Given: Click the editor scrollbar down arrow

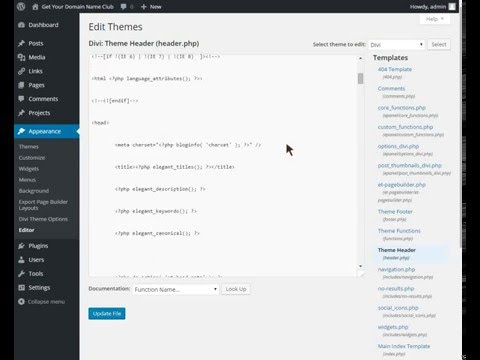Looking at the screenshot, I should pos(360,266).
